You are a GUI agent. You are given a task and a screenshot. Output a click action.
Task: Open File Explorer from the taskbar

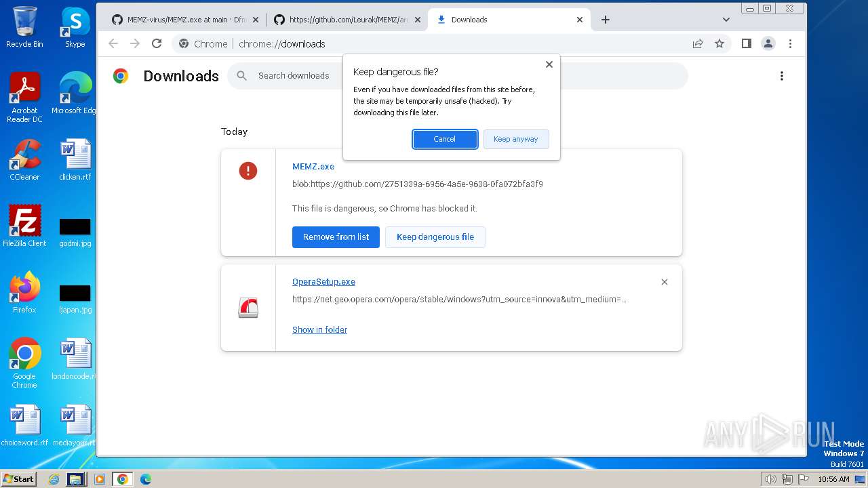pyautogui.click(x=75, y=479)
